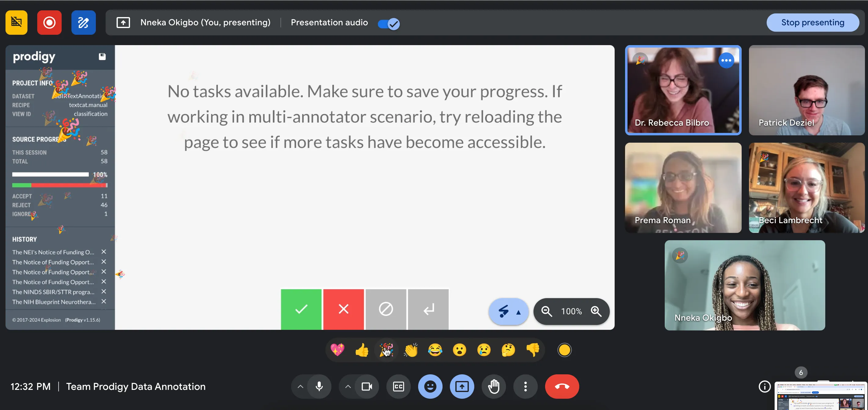Image resolution: width=868 pixels, height=410 pixels.
Task: Drag the 100% zoom level slider
Action: [571, 311]
